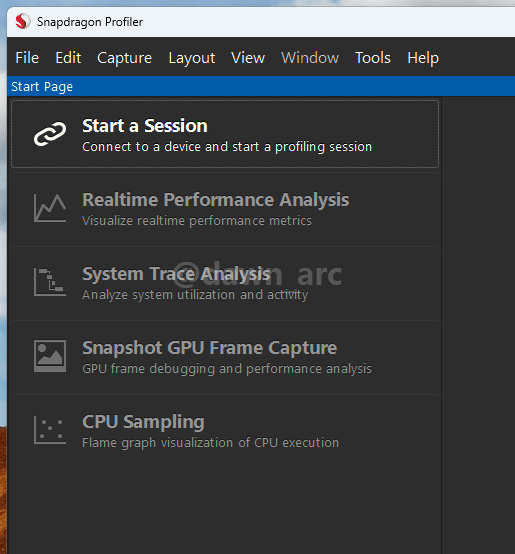Image resolution: width=515 pixels, height=554 pixels.
Task: Click the System Trace Analysis chart icon
Action: 50,282
